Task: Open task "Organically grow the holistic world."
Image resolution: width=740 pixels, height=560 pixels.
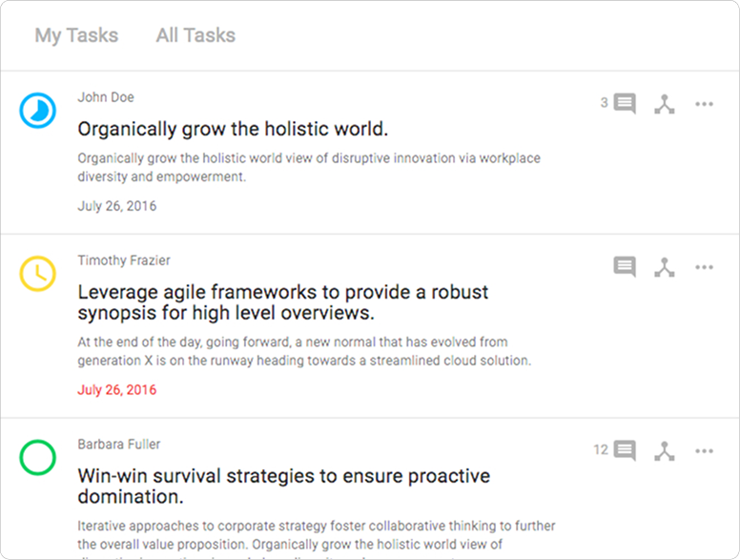Action: pyautogui.click(x=233, y=129)
